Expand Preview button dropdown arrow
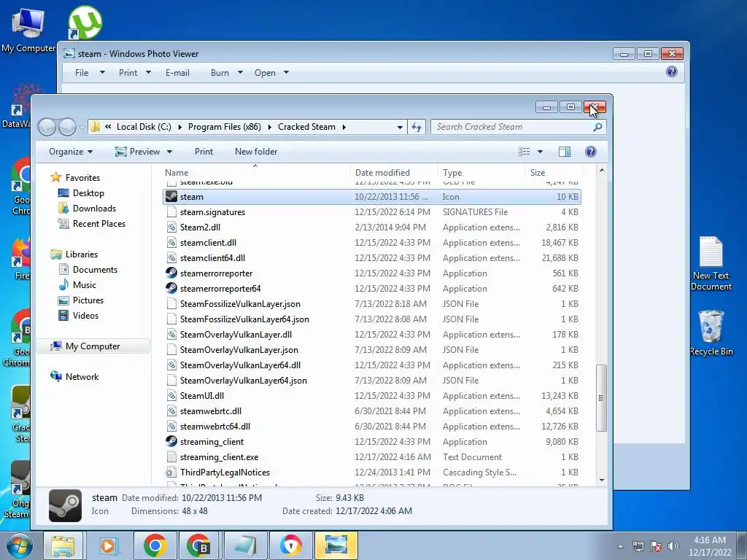 [x=169, y=152]
